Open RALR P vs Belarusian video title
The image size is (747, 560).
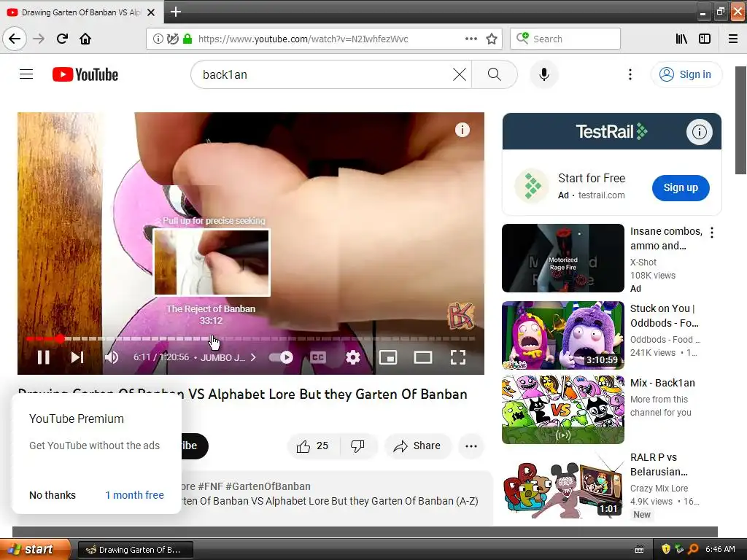[659, 464]
